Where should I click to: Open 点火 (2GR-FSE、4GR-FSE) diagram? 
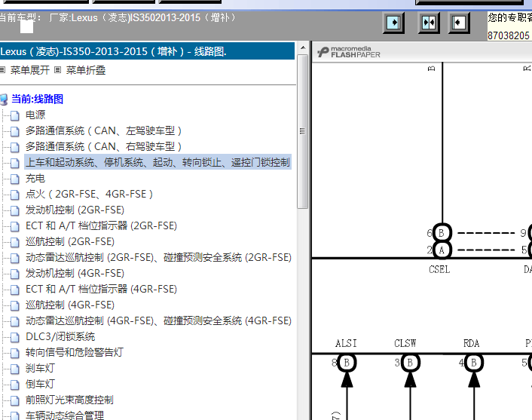point(89,195)
